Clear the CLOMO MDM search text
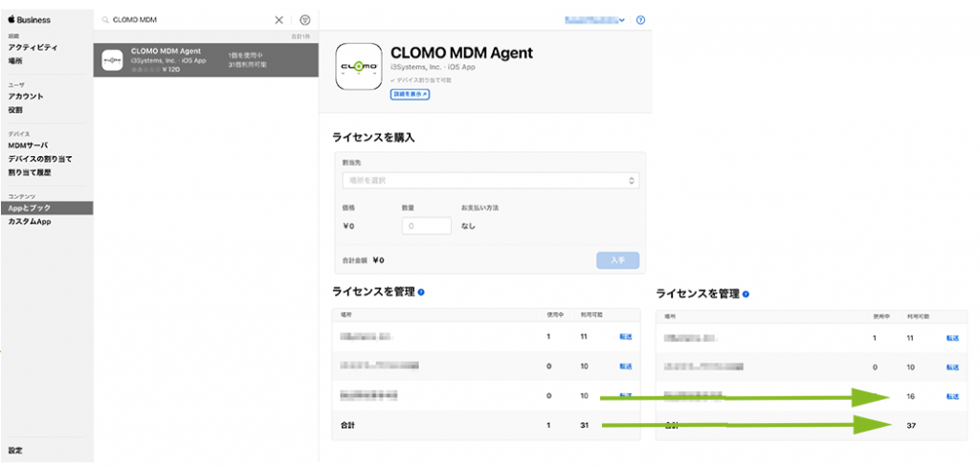Screen dimensions: 980x467 click(278, 20)
